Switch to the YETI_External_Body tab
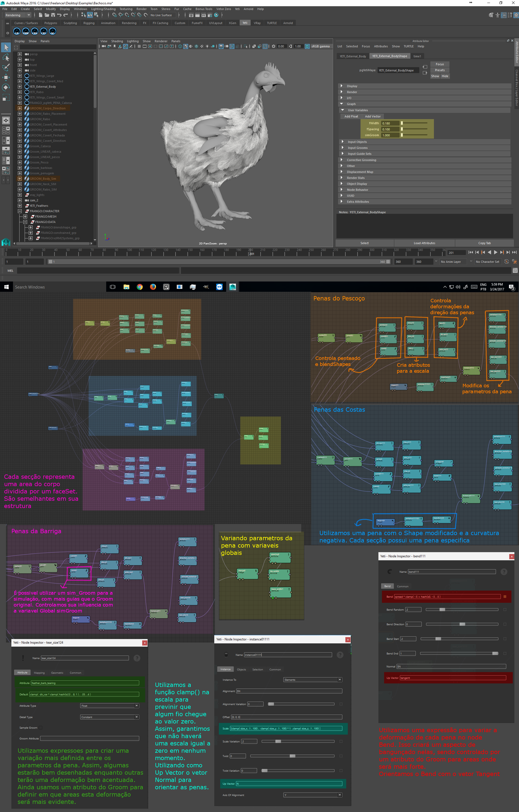519x812 pixels. 353,56
